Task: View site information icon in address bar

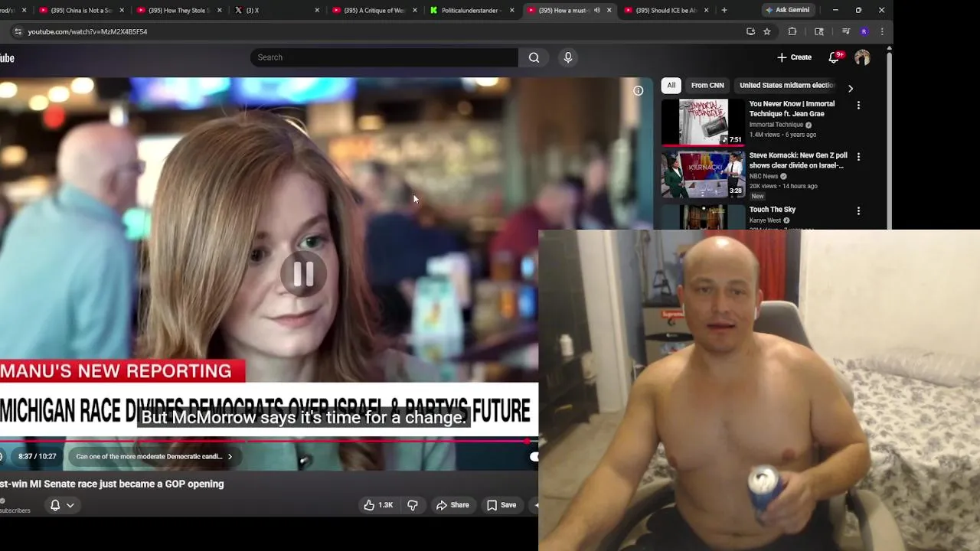Action: (17, 32)
